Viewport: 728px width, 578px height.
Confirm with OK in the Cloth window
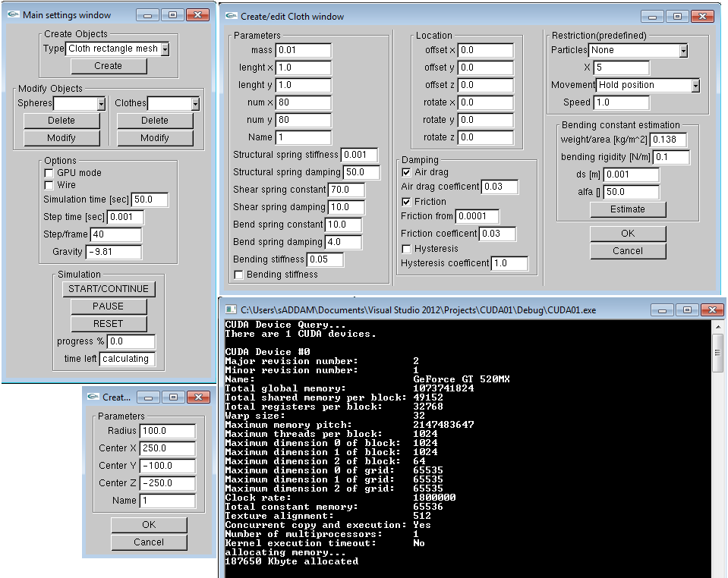pos(628,234)
